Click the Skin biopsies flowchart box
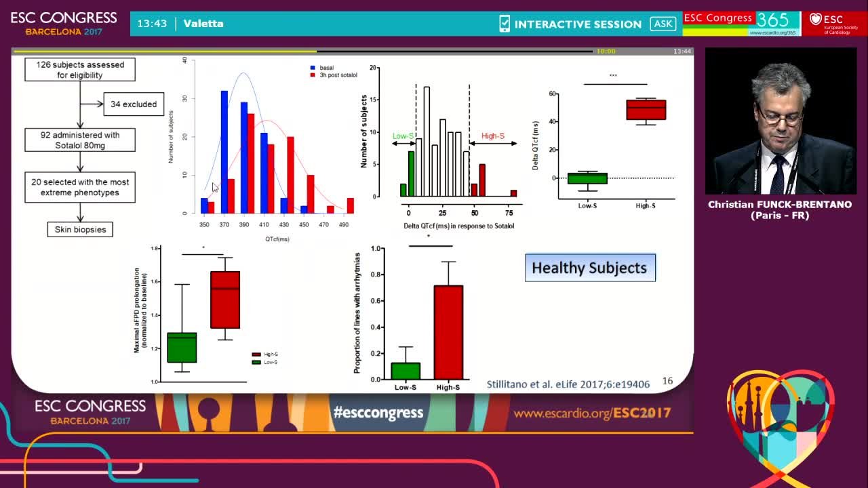The width and height of the screenshot is (868, 488). click(x=81, y=230)
